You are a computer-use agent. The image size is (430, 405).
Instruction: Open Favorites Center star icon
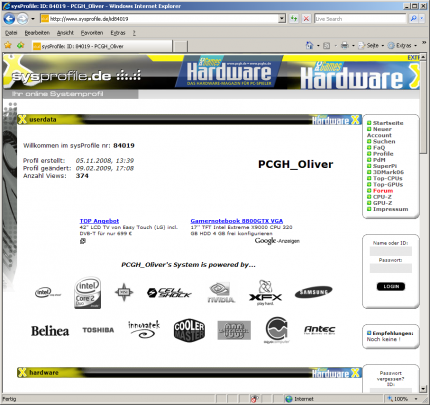tap(8, 45)
